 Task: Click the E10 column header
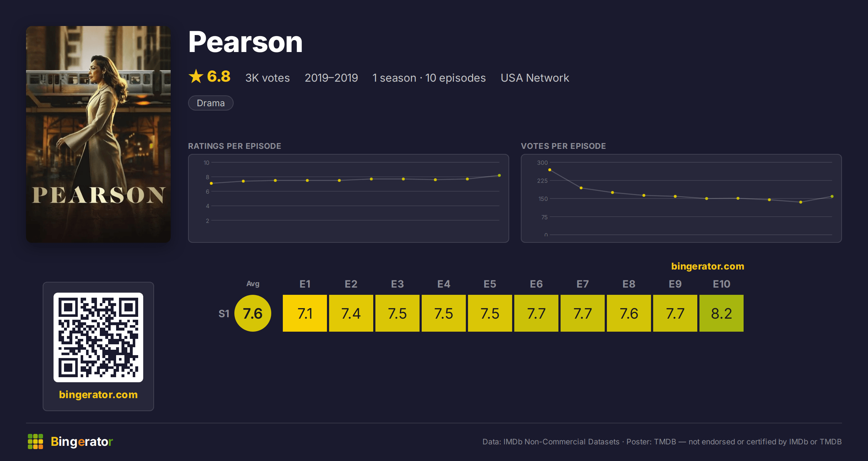(x=722, y=284)
